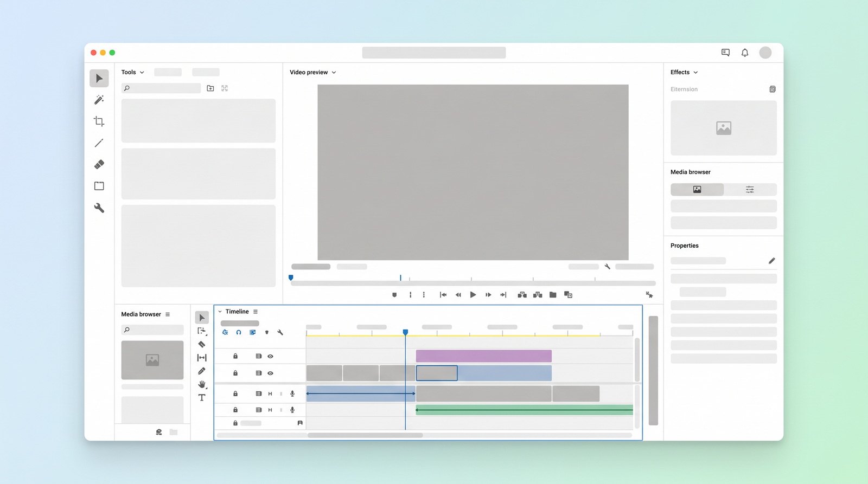The height and width of the screenshot is (484, 868).
Task: Click the extract clip button under preview
Action: click(x=538, y=295)
